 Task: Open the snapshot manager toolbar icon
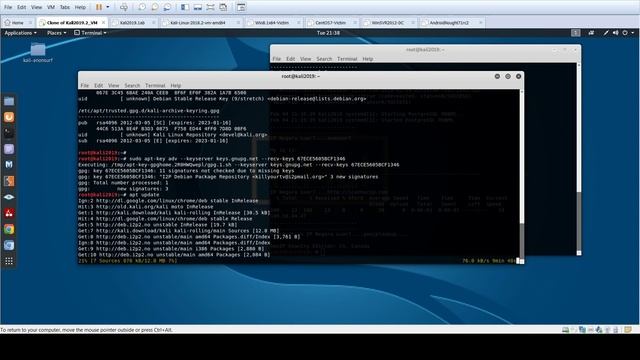(x=167, y=7)
